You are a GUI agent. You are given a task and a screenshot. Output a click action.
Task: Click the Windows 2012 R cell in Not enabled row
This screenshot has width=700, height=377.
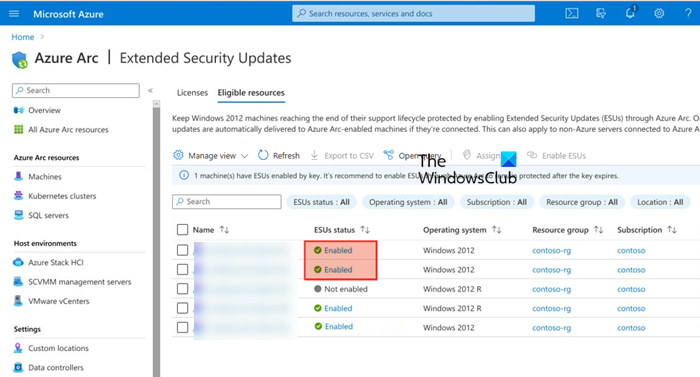[x=452, y=289]
